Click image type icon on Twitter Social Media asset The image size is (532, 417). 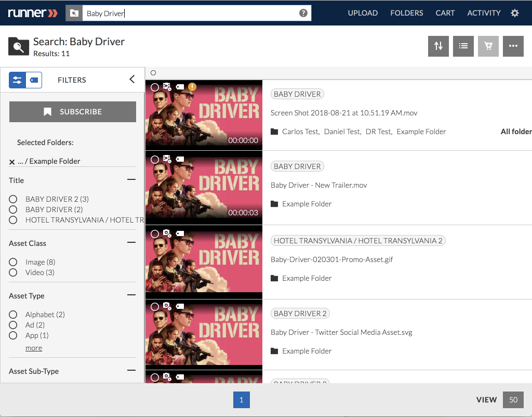(167, 306)
